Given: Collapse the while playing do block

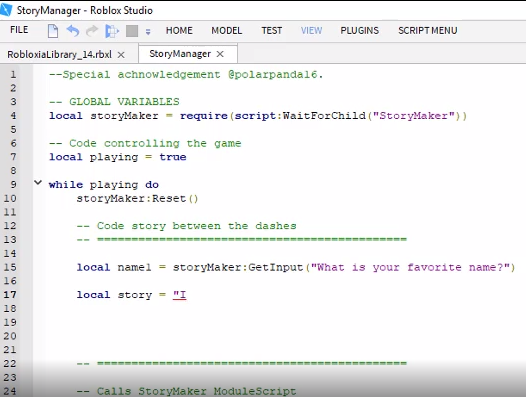Looking at the screenshot, I should (x=38, y=183).
